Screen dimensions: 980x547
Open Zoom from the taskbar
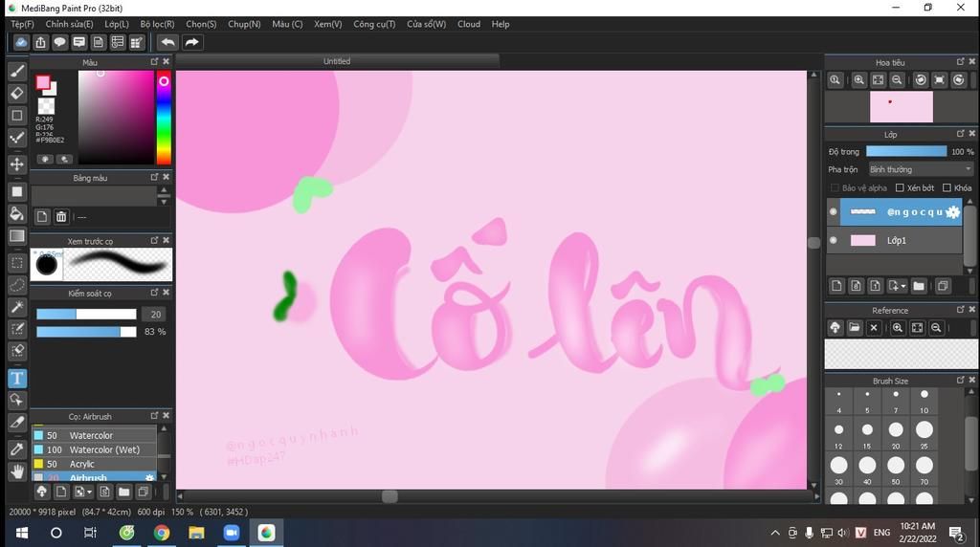click(x=232, y=533)
